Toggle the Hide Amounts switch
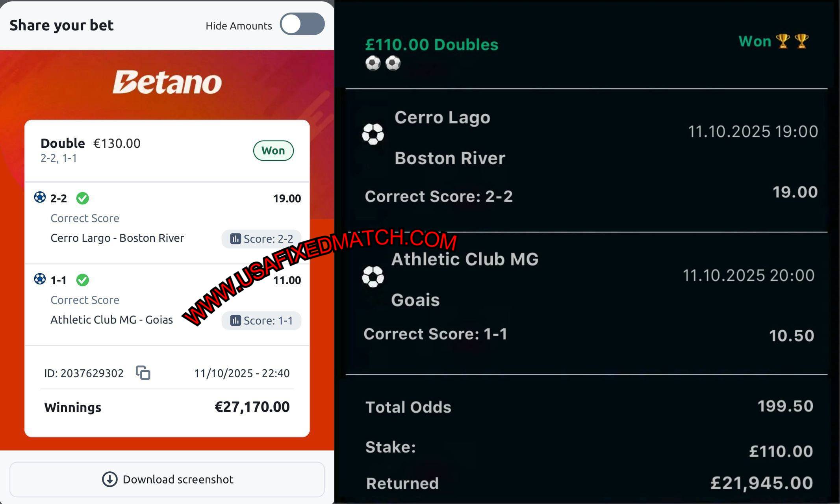The width and height of the screenshot is (840, 504). [302, 24]
